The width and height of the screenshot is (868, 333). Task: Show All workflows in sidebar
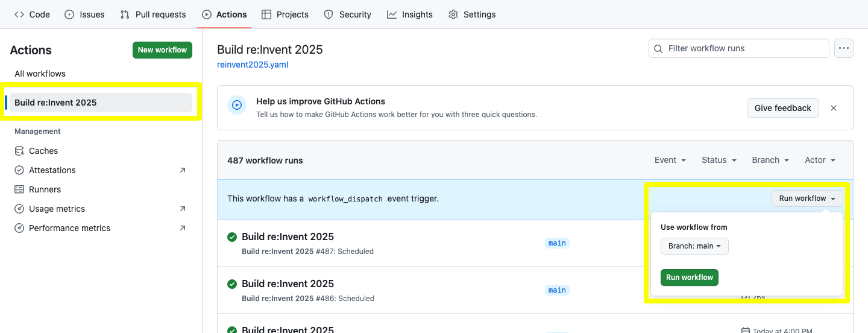click(x=101, y=74)
